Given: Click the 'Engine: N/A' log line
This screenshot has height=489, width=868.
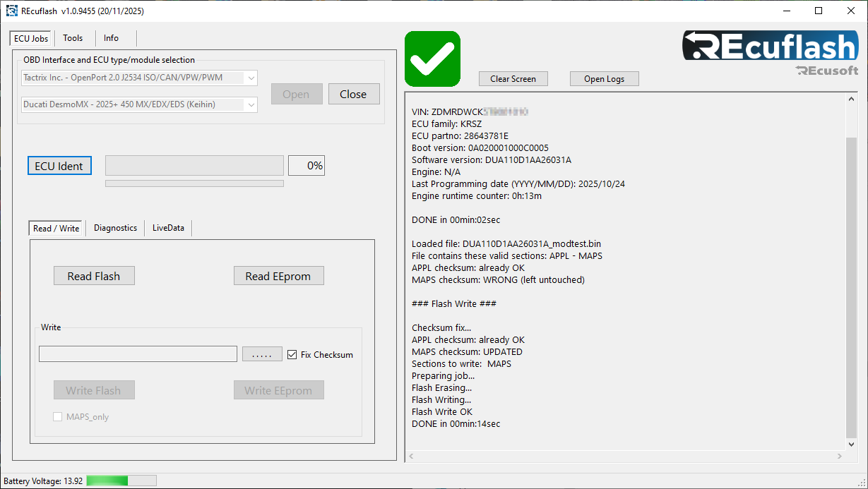Looking at the screenshot, I should [436, 171].
